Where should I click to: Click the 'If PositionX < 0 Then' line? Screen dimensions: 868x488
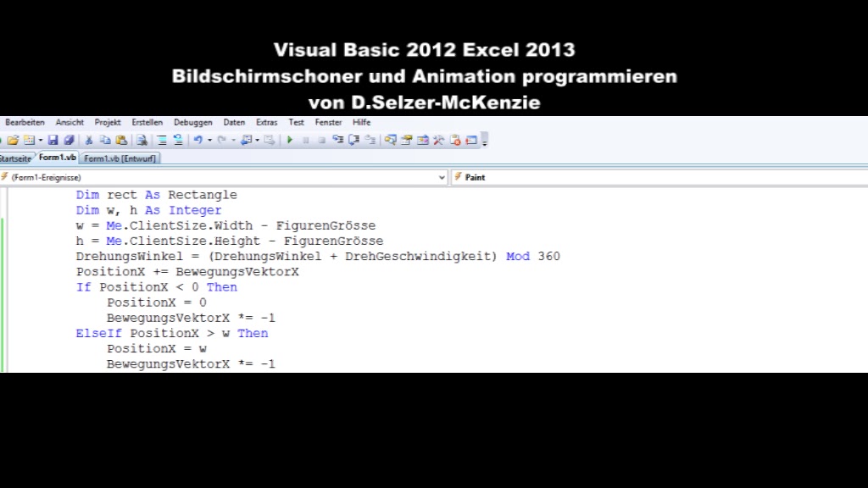[x=156, y=287]
